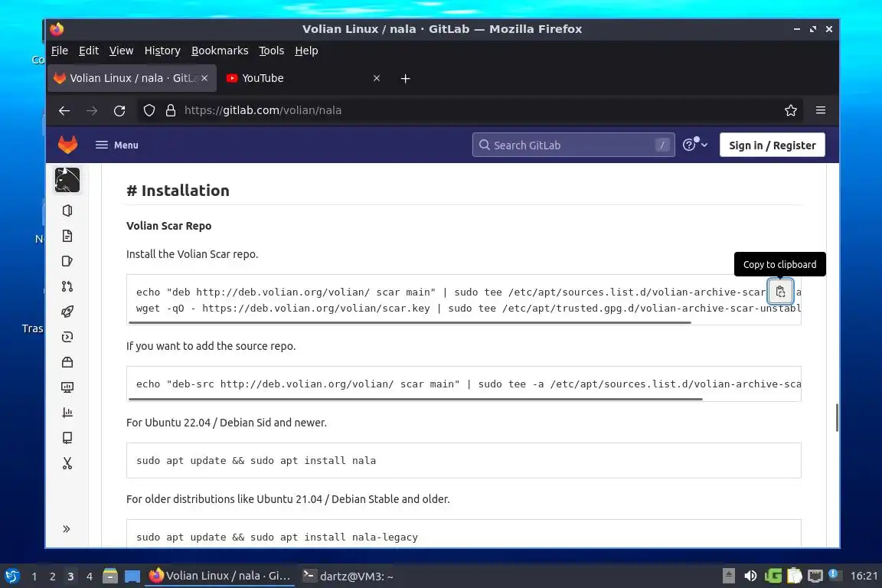
Task: Open the View menu
Action: (121, 51)
